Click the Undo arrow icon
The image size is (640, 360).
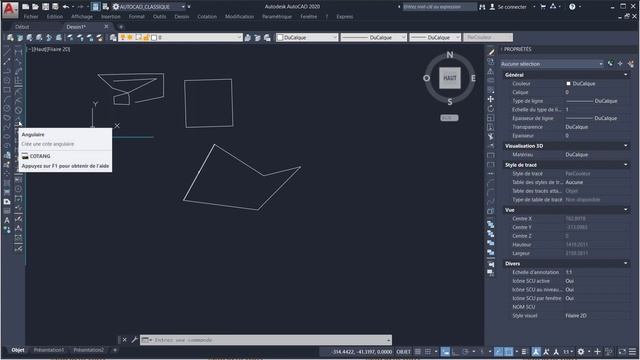66,7
